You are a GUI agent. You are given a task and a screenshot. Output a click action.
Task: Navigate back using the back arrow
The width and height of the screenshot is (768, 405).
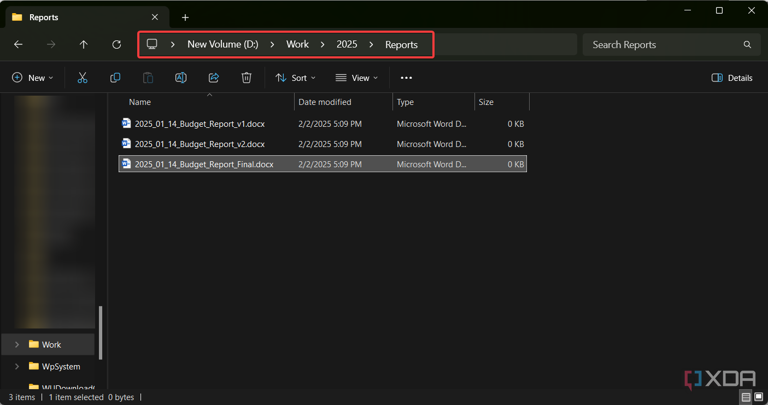point(18,45)
